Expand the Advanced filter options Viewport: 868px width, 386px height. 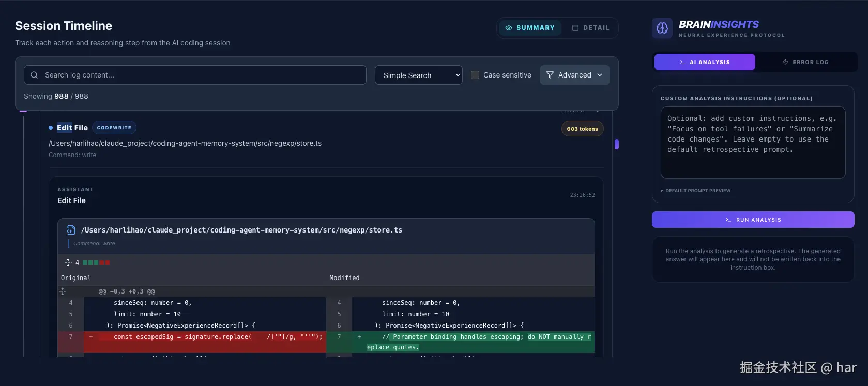point(574,75)
